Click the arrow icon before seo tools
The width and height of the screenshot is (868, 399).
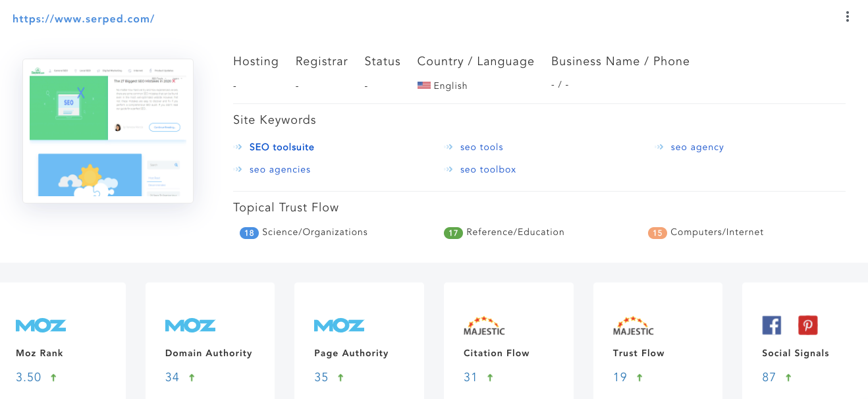[450, 147]
